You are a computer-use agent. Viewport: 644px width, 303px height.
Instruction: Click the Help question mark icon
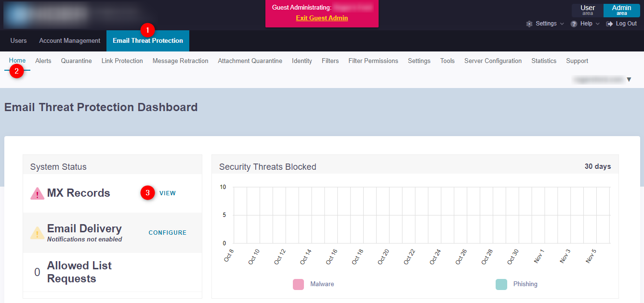[574, 24]
